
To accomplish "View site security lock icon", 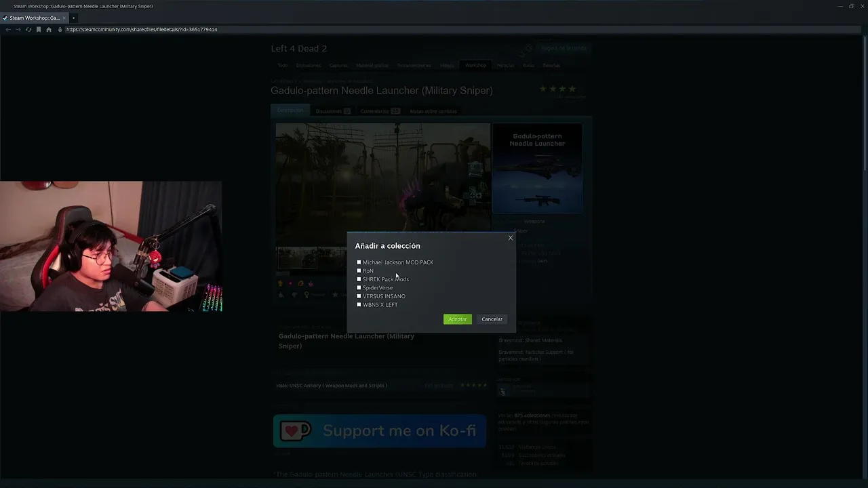I will 60,30.
